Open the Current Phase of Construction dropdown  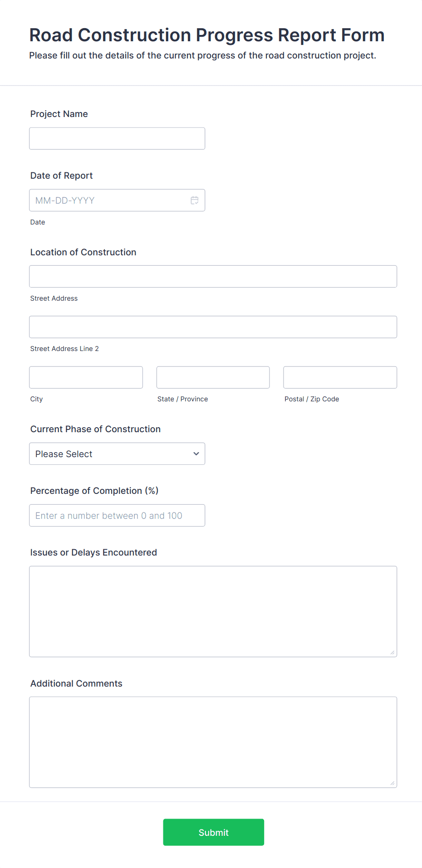pos(117,454)
